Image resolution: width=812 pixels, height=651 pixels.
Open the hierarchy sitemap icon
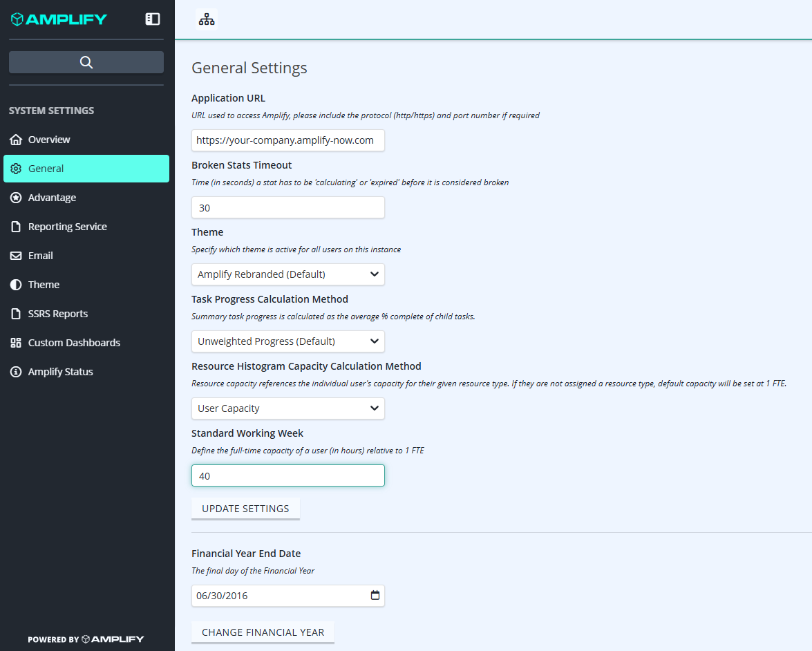[207, 19]
